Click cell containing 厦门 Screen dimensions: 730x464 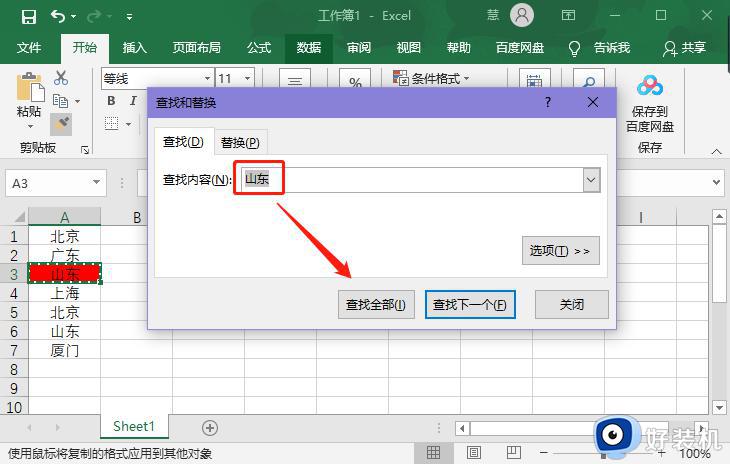pyautogui.click(x=64, y=350)
